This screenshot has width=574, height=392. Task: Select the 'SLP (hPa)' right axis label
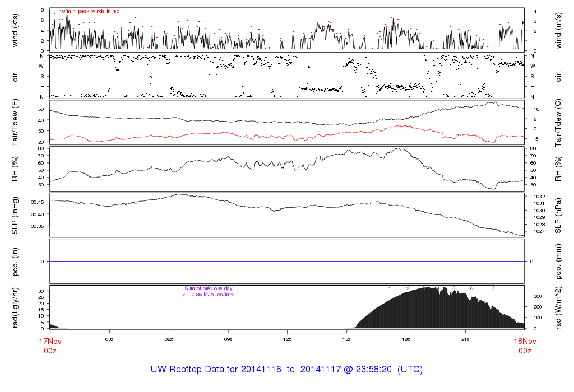559,214
